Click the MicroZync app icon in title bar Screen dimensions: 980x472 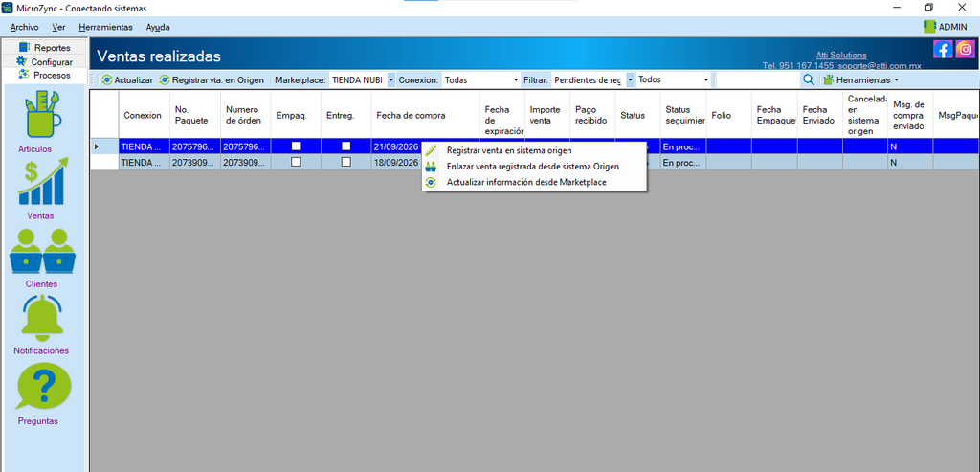(x=8, y=8)
